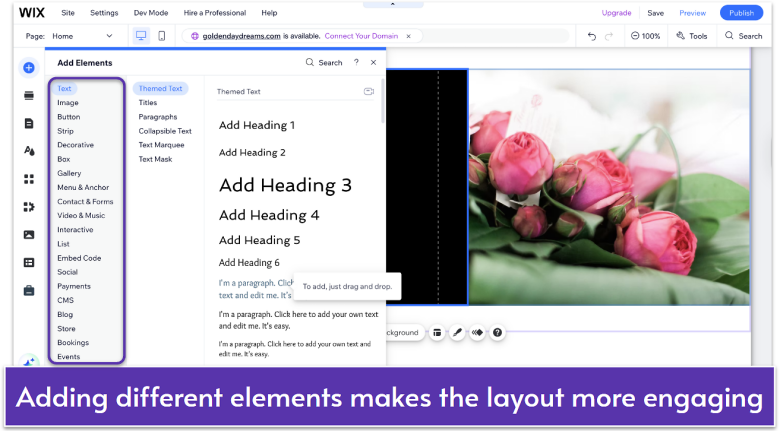Click Search in the top right toolbar
Screen dimensions: 780x431
tap(744, 36)
